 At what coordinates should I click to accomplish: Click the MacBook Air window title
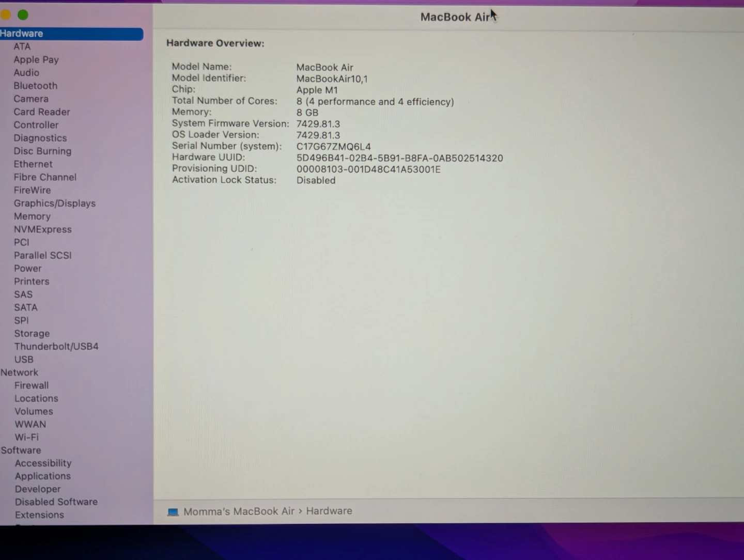click(x=455, y=17)
